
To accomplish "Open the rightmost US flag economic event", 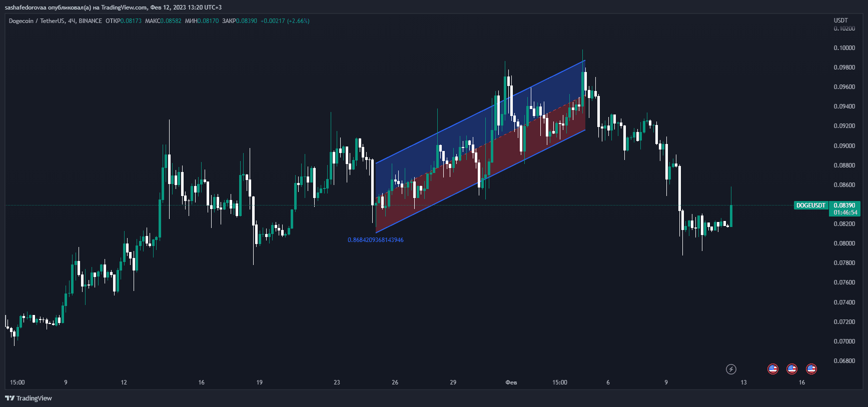I will click(x=811, y=369).
